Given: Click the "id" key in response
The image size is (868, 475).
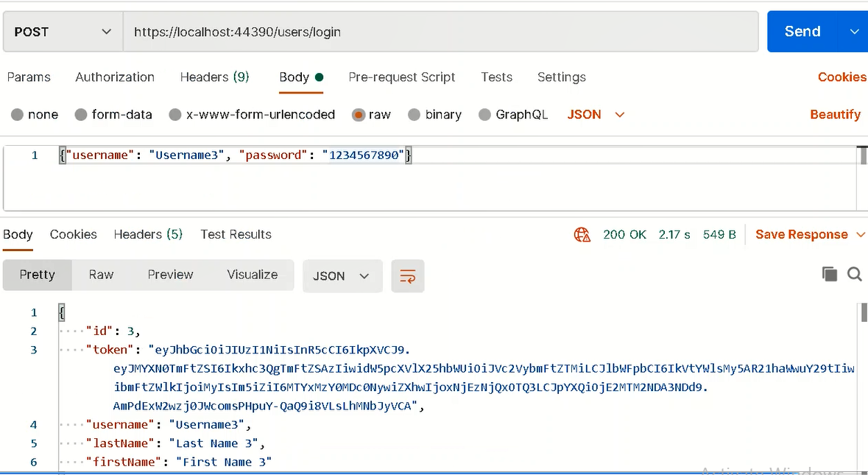Looking at the screenshot, I should (x=100, y=331).
